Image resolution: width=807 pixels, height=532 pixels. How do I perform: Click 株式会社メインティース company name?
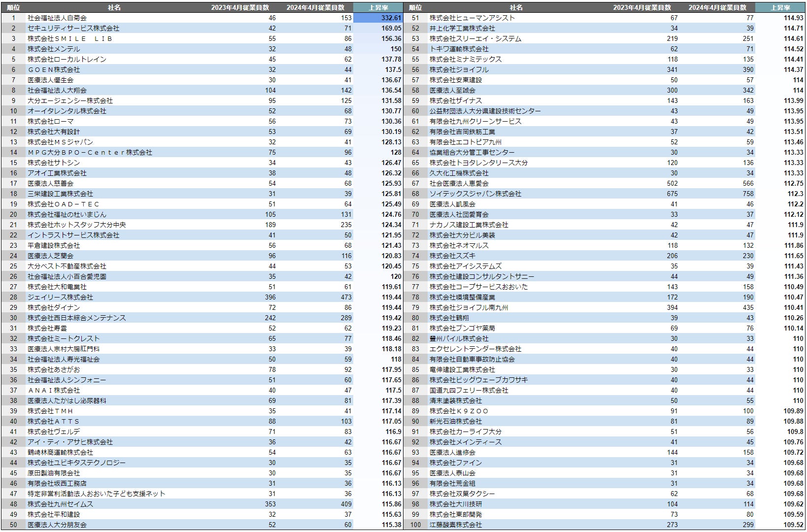(x=466, y=442)
